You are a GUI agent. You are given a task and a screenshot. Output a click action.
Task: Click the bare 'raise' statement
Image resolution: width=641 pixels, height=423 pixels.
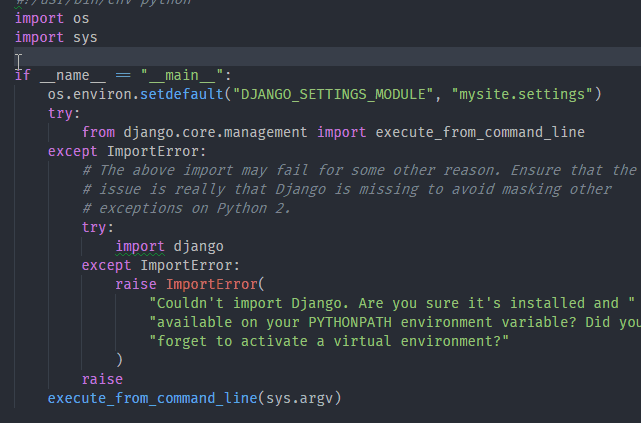click(x=102, y=379)
